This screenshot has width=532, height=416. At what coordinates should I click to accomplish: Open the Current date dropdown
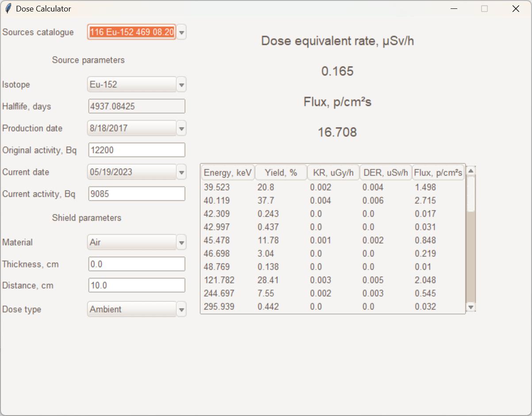181,172
